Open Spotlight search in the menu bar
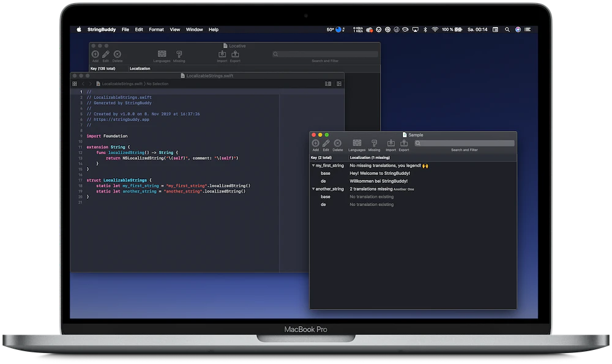This screenshot has height=364, width=612. (x=507, y=29)
